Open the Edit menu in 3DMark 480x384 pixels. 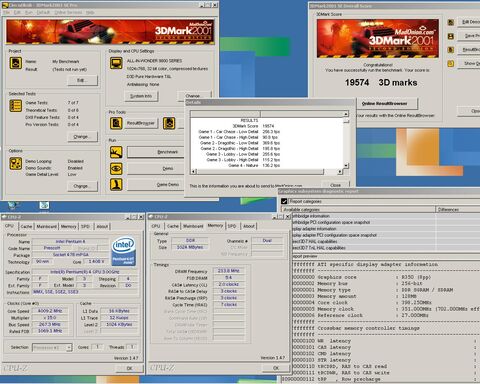[17, 12]
